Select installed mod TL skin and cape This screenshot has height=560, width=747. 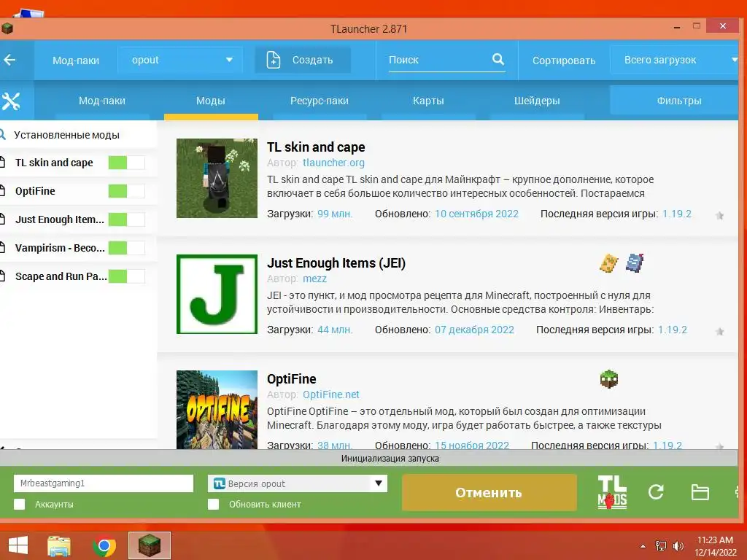click(54, 163)
